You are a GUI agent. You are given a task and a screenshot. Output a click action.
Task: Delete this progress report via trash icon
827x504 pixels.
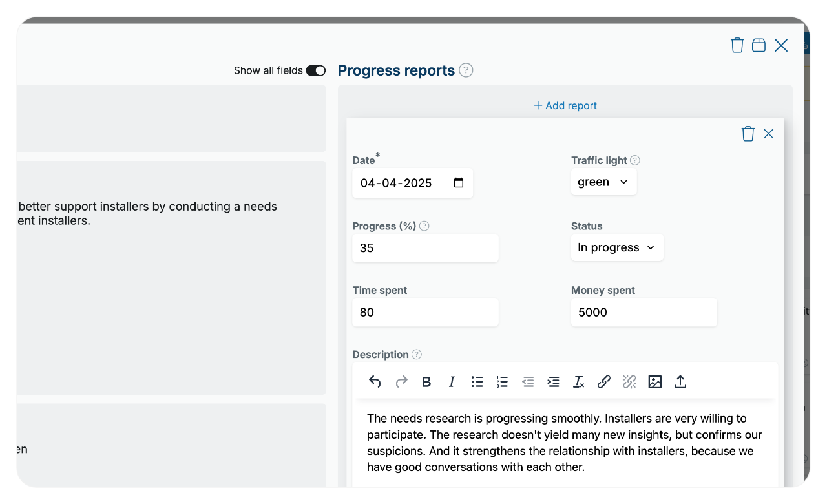pyautogui.click(x=748, y=134)
